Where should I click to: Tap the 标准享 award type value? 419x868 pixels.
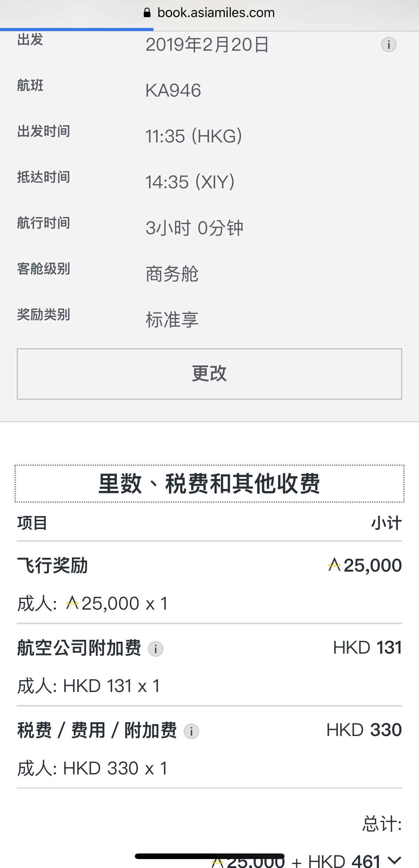[172, 320]
